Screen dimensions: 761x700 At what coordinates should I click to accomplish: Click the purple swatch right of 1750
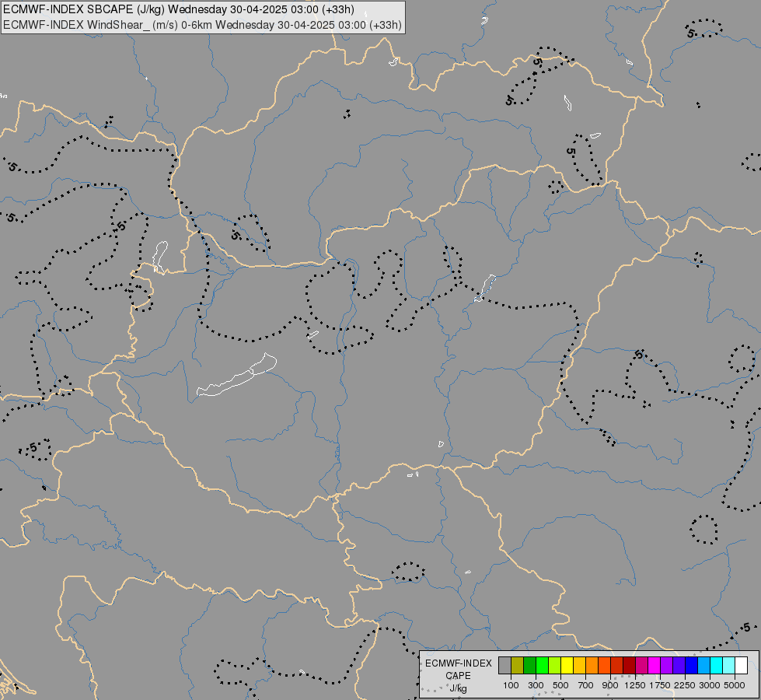pos(666,665)
